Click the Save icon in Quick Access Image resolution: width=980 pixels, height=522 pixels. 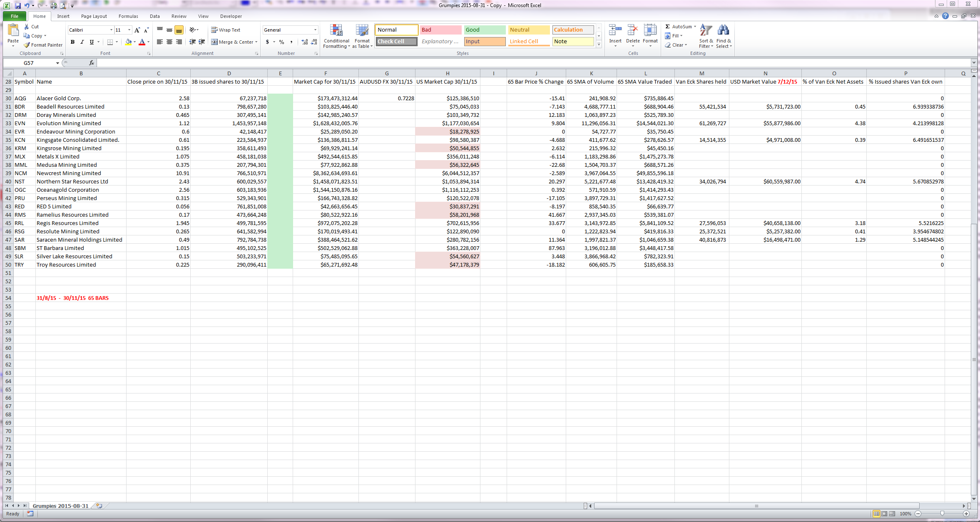pos(18,5)
